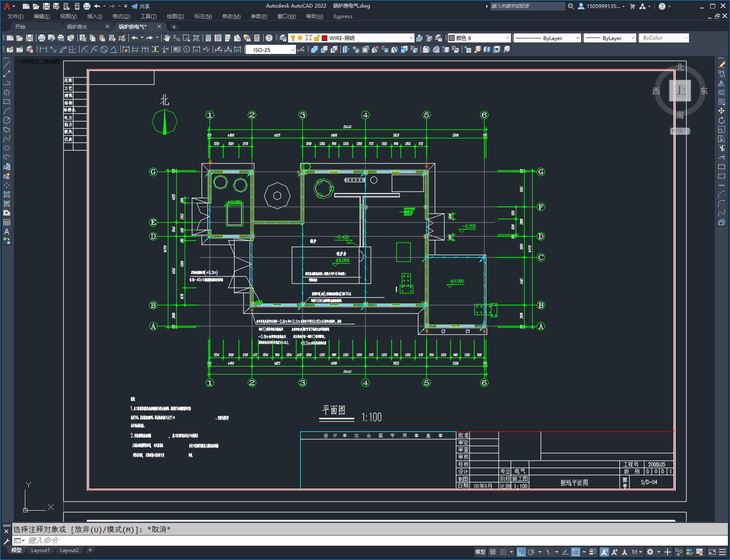
Task: Select the Linear dimension tool
Action: click(x=43, y=50)
